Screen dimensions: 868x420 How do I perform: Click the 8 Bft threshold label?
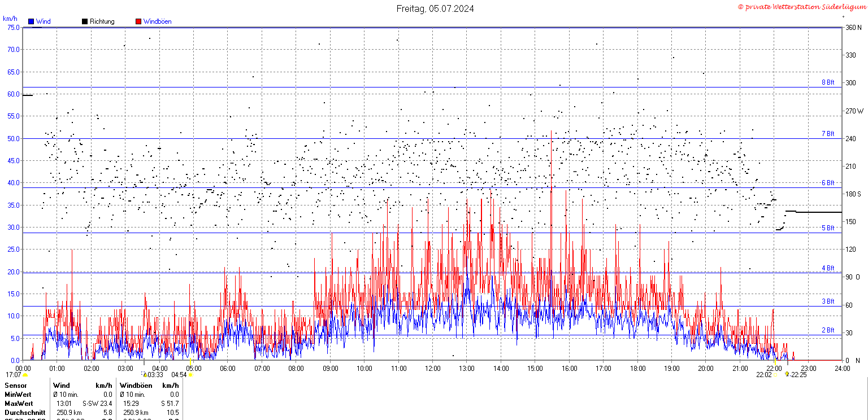pos(828,82)
